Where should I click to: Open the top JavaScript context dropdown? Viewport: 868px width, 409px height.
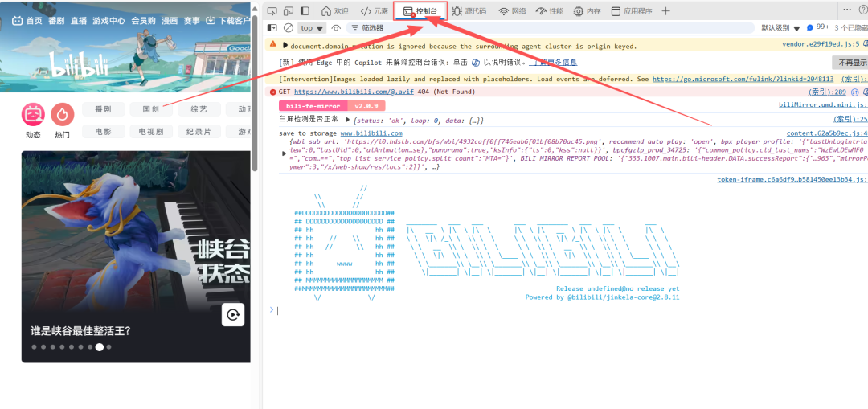[312, 27]
